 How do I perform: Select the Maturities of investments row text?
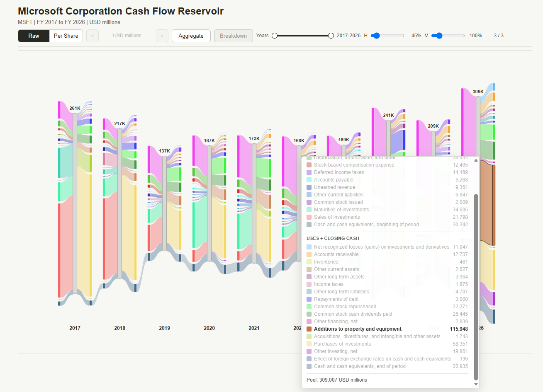click(x=341, y=210)
